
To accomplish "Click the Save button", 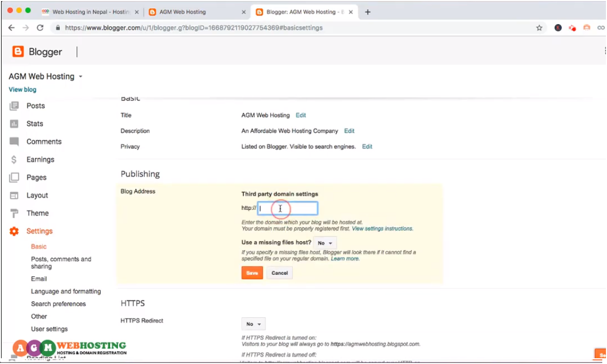I will (252, 273).
